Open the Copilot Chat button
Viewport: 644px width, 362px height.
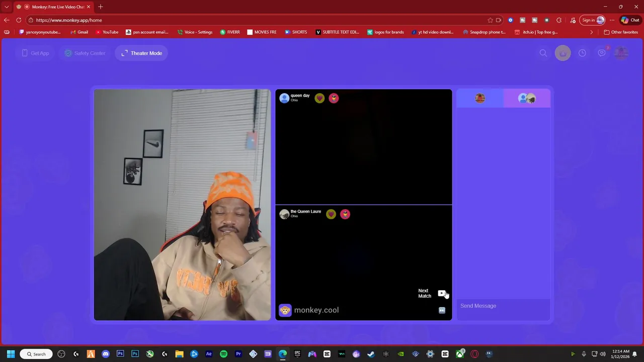tap(630, 20)
